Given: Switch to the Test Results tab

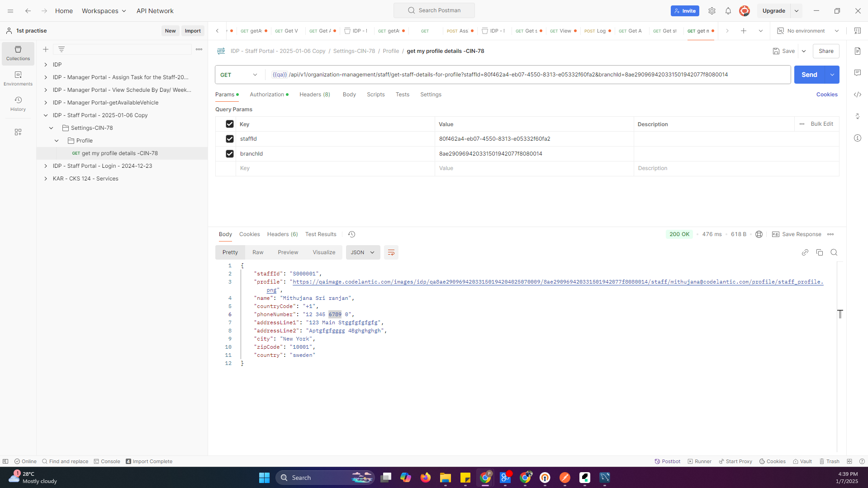Looking at the screenshot, I should pyautogui.click(x=321, y=234).
